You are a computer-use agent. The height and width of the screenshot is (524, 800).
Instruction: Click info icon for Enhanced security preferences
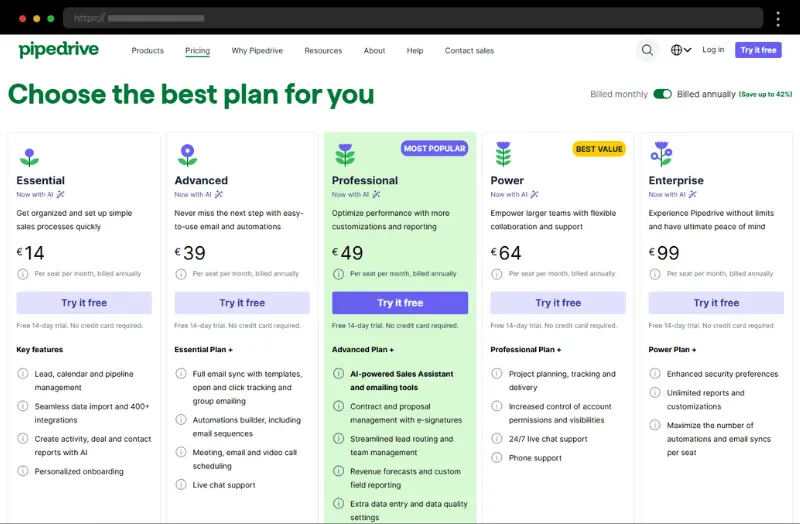click(655, 373)
